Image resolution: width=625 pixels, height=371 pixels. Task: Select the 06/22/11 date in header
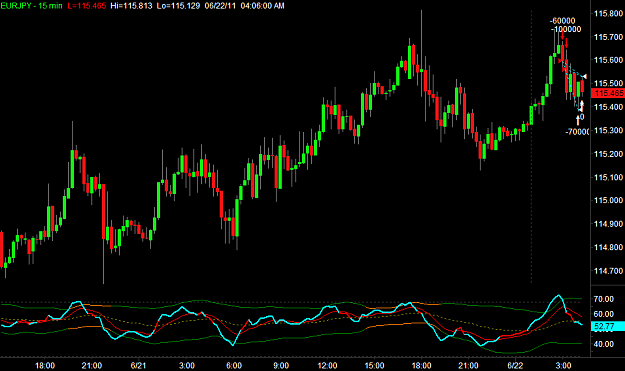(220, 6)
